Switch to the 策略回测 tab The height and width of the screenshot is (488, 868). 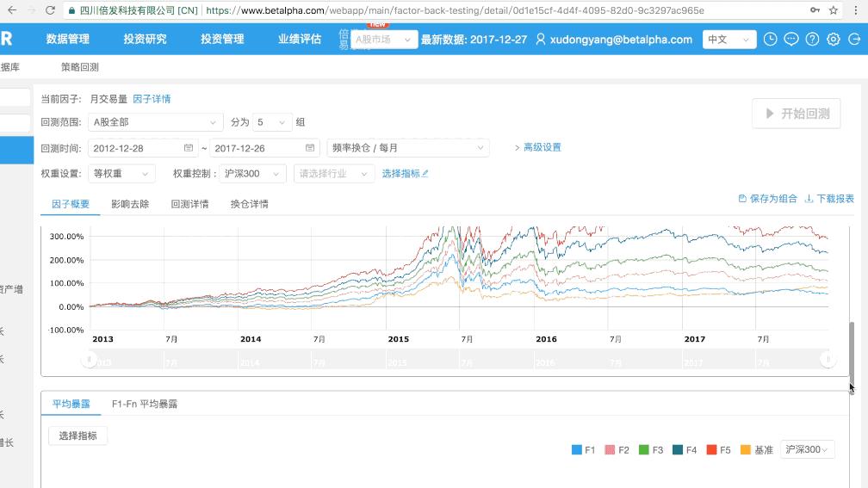pyautogui.click(x=80, y=67)
